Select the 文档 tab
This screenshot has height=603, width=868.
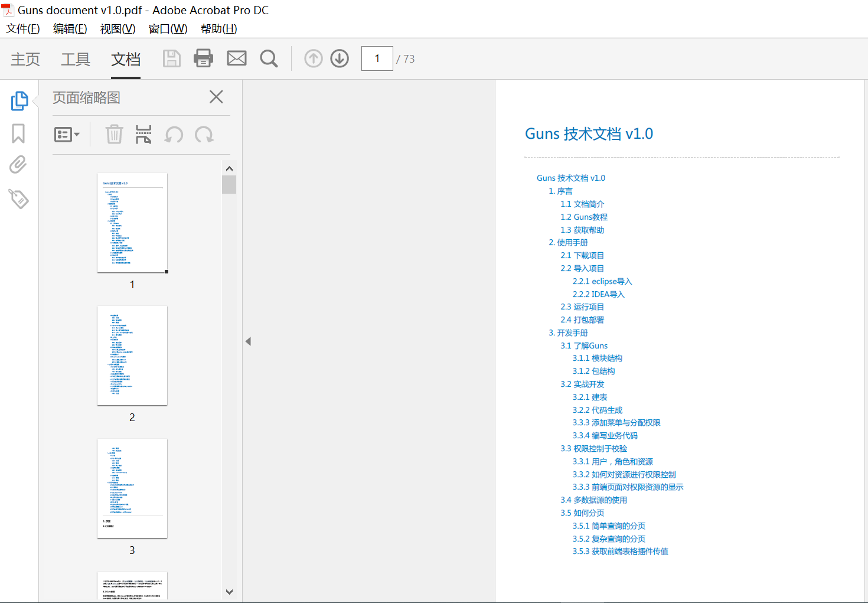[x=126, y=59]
